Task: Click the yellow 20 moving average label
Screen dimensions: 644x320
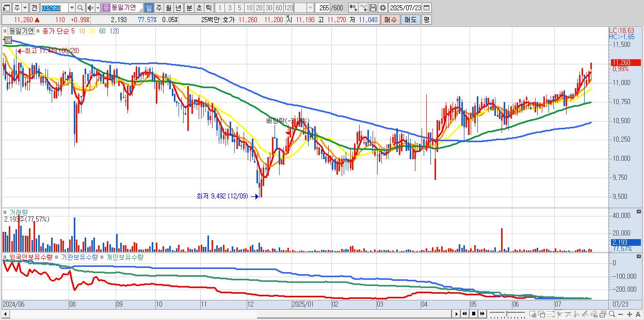Action: coord(92,31)
